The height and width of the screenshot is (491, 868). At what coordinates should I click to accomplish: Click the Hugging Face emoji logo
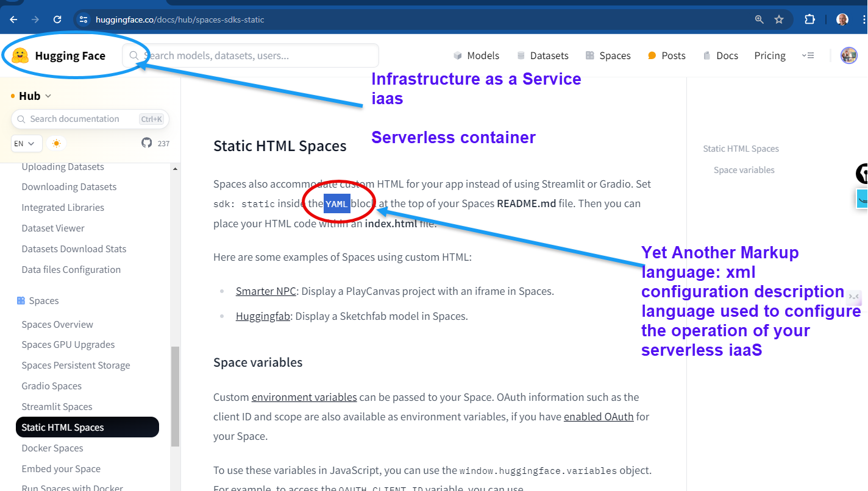(20, 55)
